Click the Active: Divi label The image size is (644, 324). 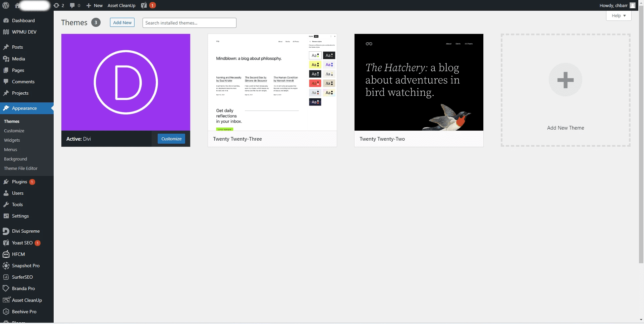pos(78,139)
